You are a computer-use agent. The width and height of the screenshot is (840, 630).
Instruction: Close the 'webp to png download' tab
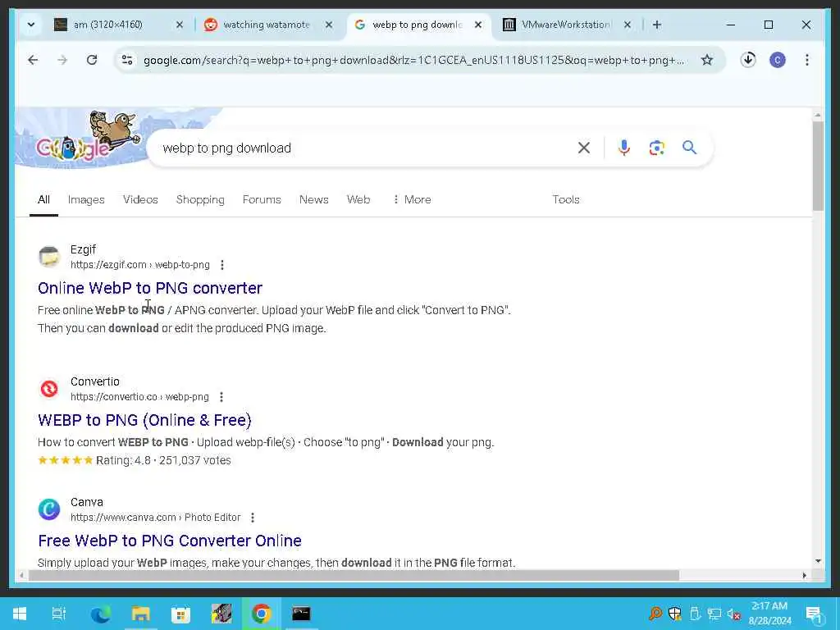coord(478,25)
